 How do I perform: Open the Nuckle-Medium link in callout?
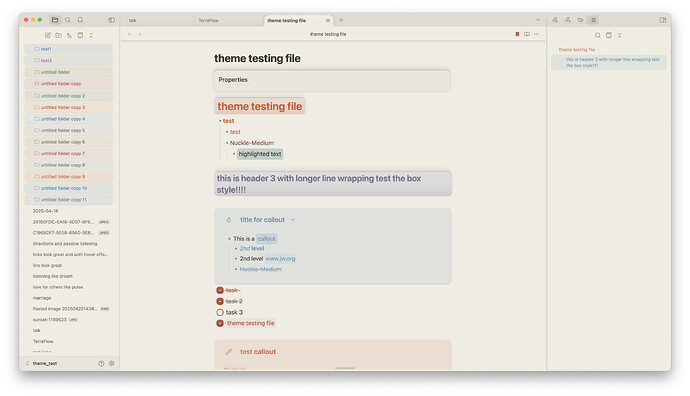261,269
